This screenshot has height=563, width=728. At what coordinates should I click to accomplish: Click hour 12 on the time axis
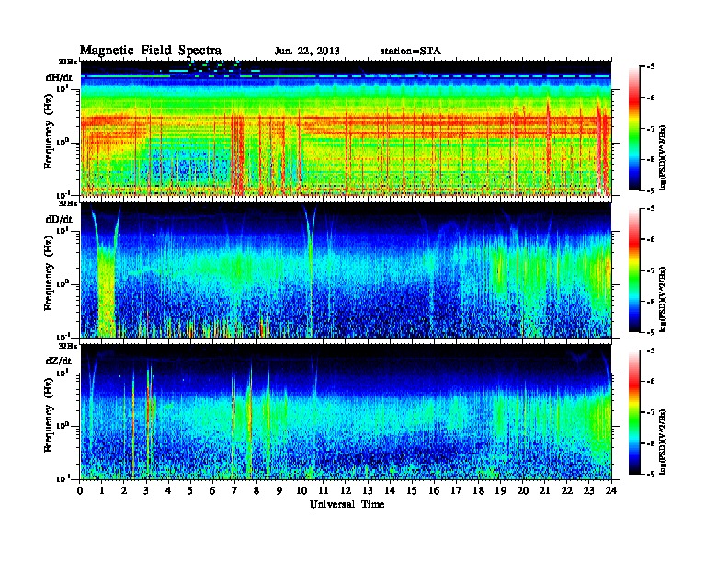pyautogui.click(x=346, y=490)
